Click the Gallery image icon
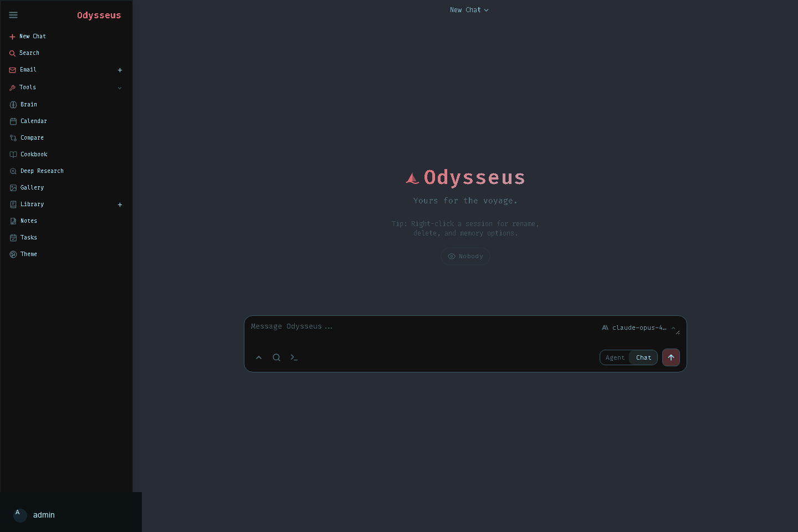The height and width of the screenshot is (532, 798). coord(13,187)
